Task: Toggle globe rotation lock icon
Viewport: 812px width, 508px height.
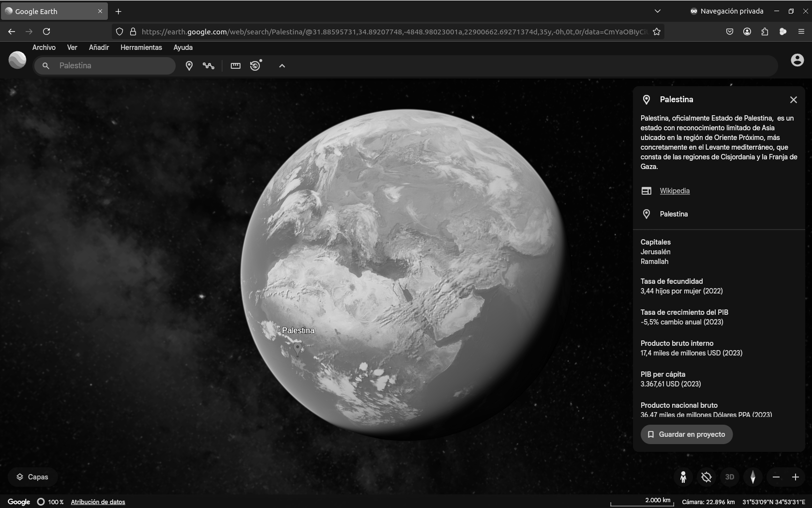Action: 707,477
